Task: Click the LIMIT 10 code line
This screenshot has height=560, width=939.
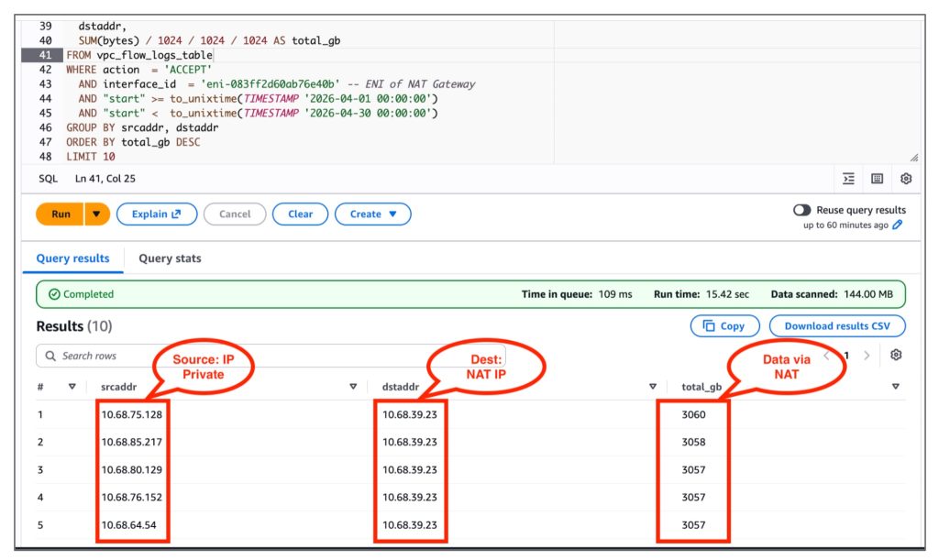Action: [91, 157]
